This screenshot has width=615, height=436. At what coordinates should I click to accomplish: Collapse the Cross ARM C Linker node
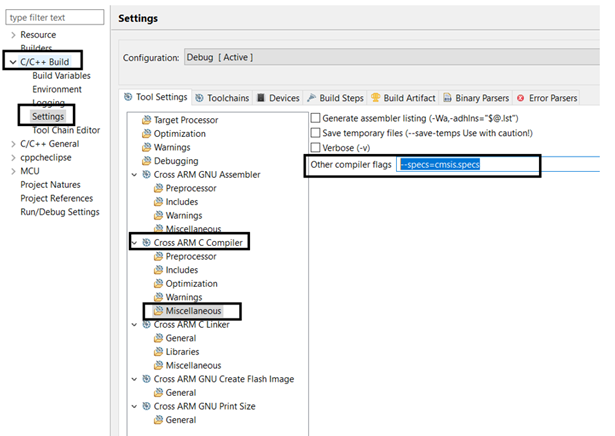(x=134, y=325)
